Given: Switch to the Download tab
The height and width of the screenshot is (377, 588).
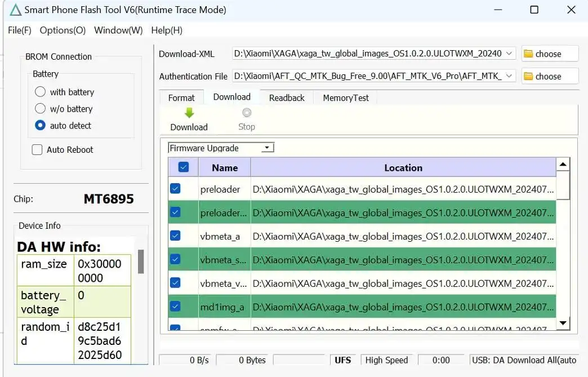Looking at the screenshot, I should pyautogui.click(x=231, y=97).
